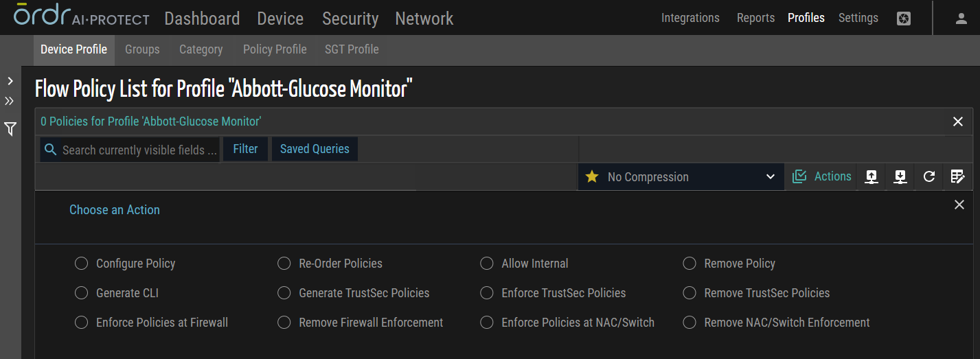Switch to the Policy Profile tab
This screenshot has width=980, height=359.
(275, 49)
